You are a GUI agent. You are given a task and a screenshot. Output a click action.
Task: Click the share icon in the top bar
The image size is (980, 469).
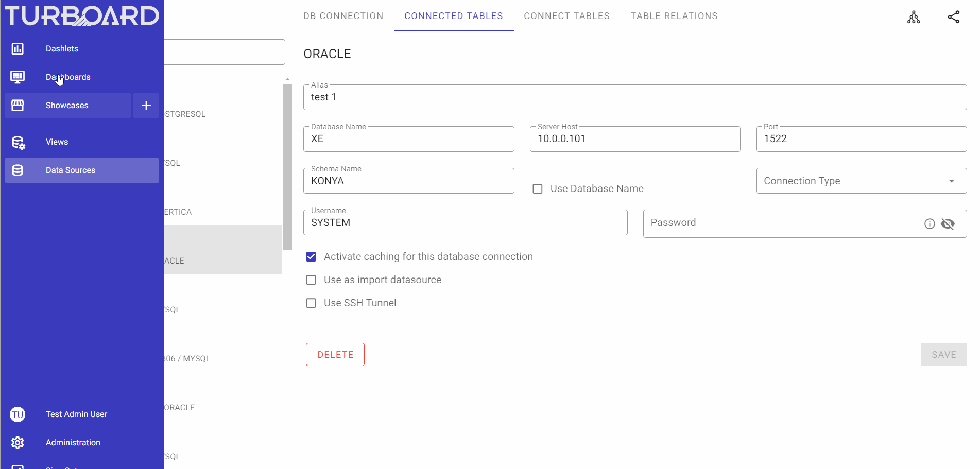coord(954,17)
